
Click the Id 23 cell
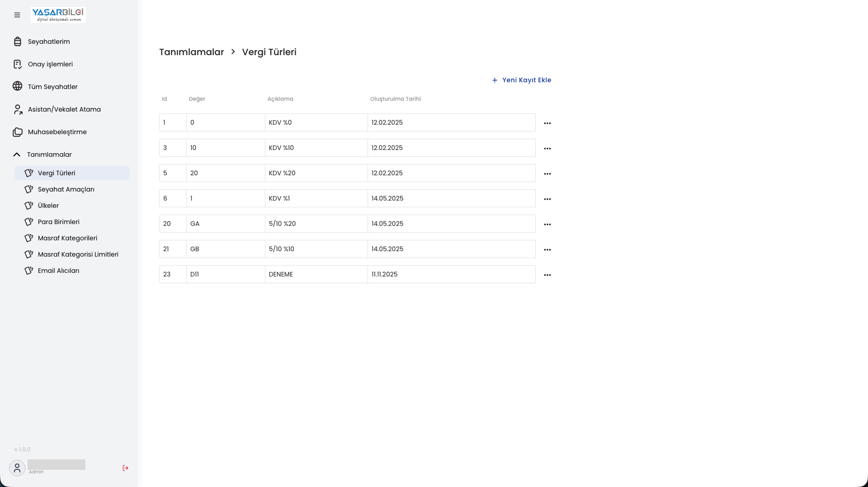[173, 274]
